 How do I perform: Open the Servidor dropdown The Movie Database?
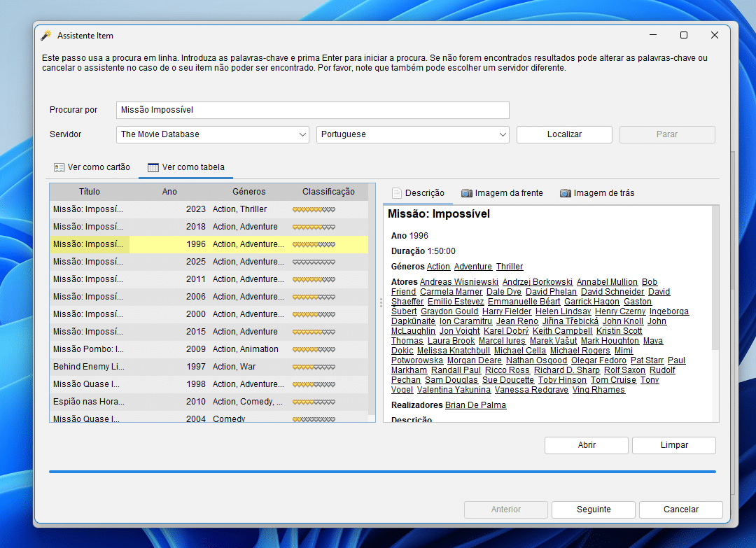coord(213,134)
